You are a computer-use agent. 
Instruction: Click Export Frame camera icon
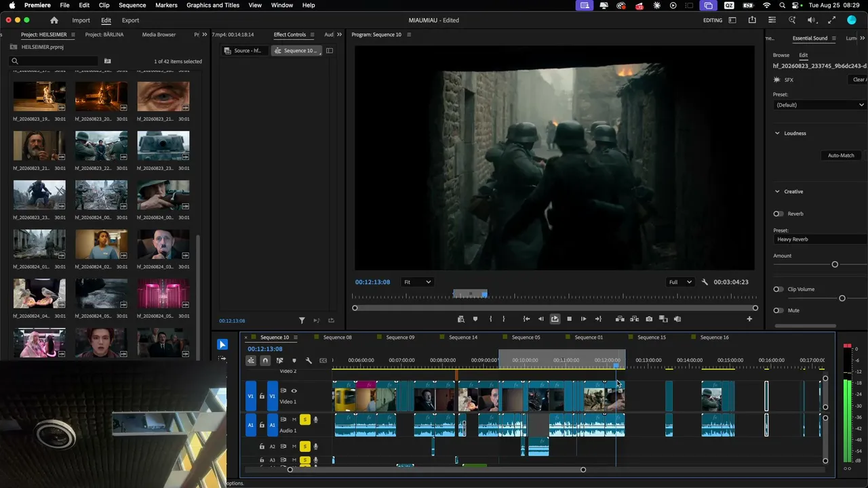coord(649,319)
